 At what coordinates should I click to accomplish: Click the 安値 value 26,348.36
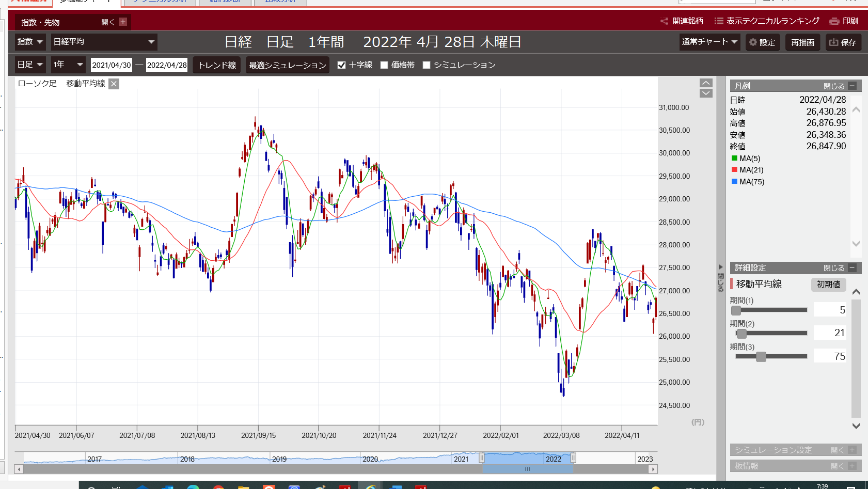click(826, 135)
